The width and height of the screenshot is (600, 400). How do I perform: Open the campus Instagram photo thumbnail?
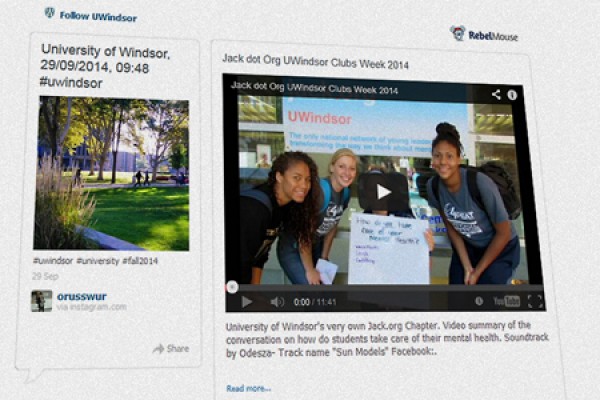click(x=111, y=172)
